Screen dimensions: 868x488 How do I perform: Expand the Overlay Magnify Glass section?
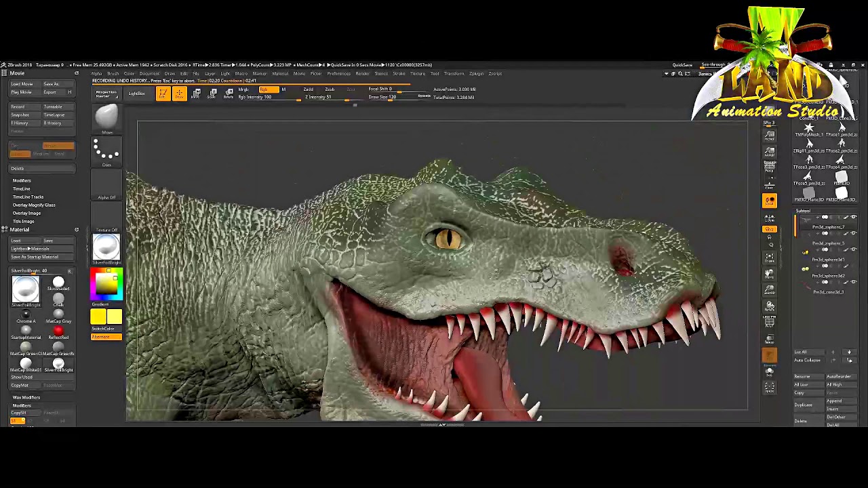34,205
